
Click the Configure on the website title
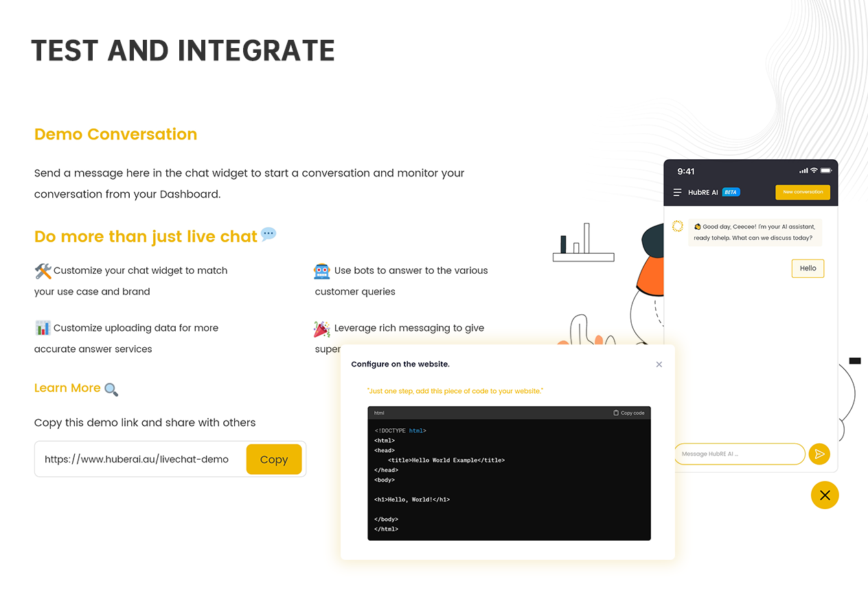pos(400,364)
